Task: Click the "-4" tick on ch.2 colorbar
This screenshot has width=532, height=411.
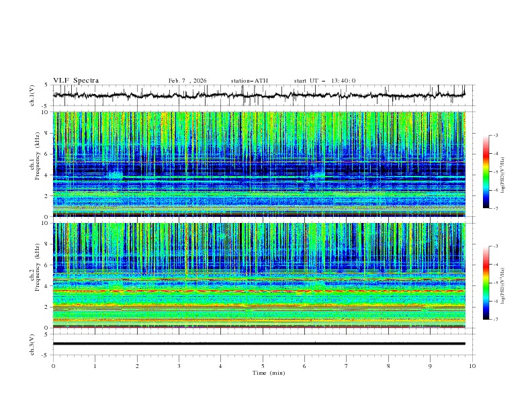Action: coord(495,265)
